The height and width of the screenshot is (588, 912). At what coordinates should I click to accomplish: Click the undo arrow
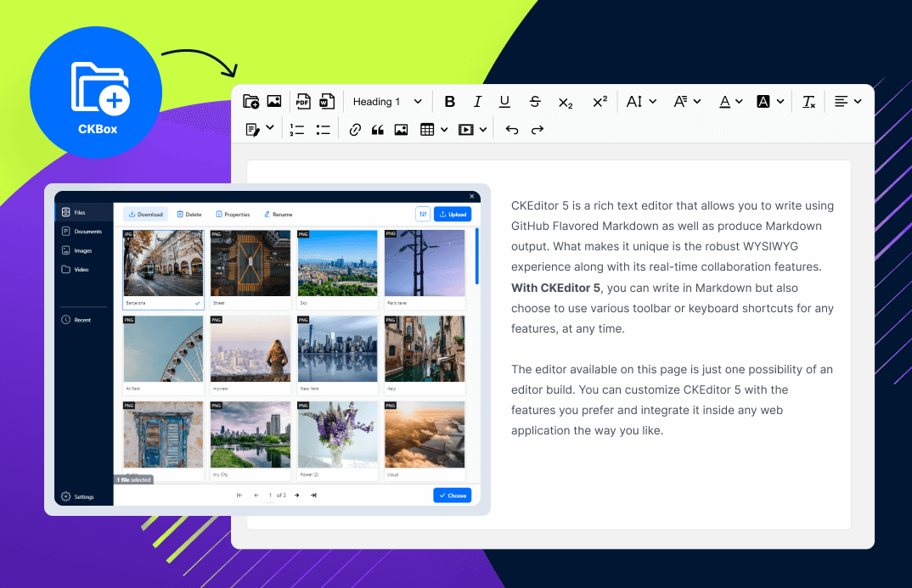coord(512,130)
